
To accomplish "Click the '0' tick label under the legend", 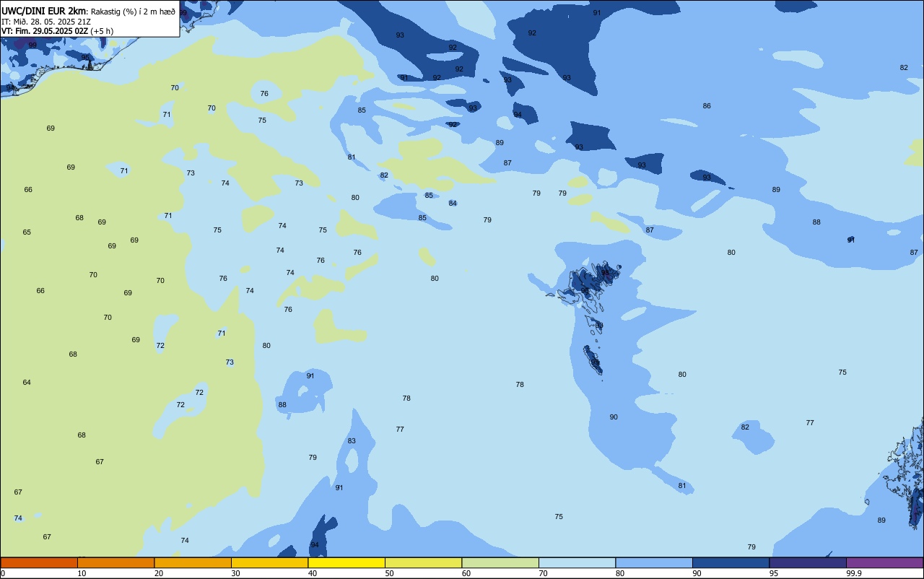I will coord(3,573).
